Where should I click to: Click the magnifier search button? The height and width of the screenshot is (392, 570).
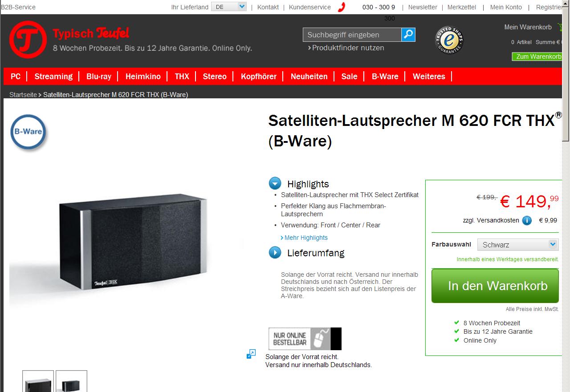(x=408, y=34)
